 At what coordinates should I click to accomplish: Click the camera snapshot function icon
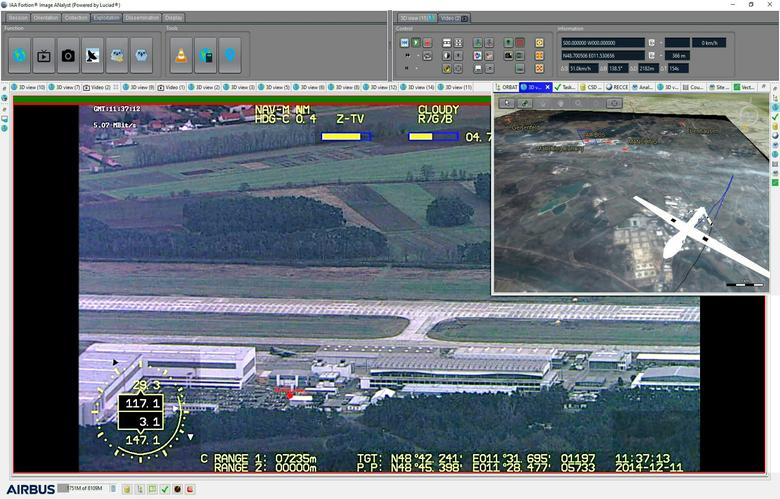tap(69, 55)
